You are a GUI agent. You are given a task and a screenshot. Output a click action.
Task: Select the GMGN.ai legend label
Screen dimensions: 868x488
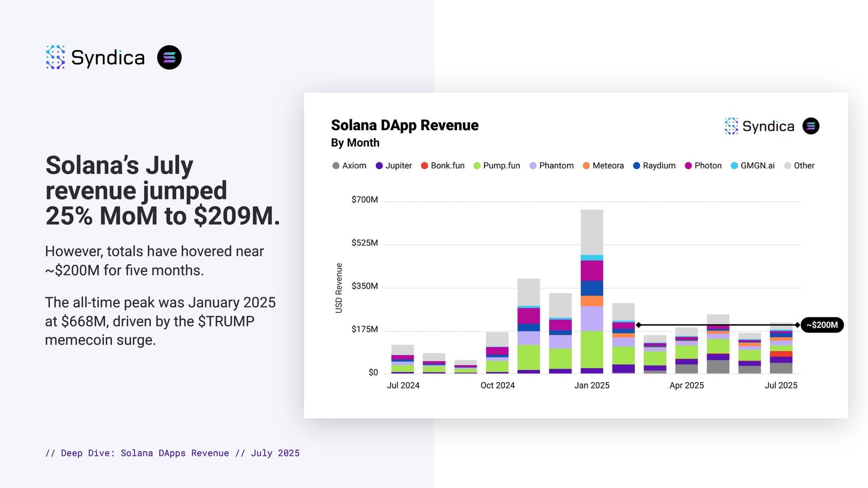[x=757, y=166]
